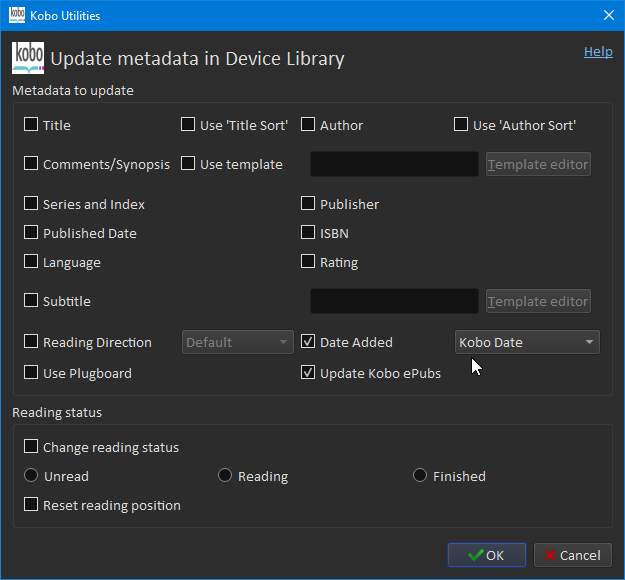Click the large Kobo logo beside heading
The image size is (625, 580).
pyautogui.click(x=28, y=58)
